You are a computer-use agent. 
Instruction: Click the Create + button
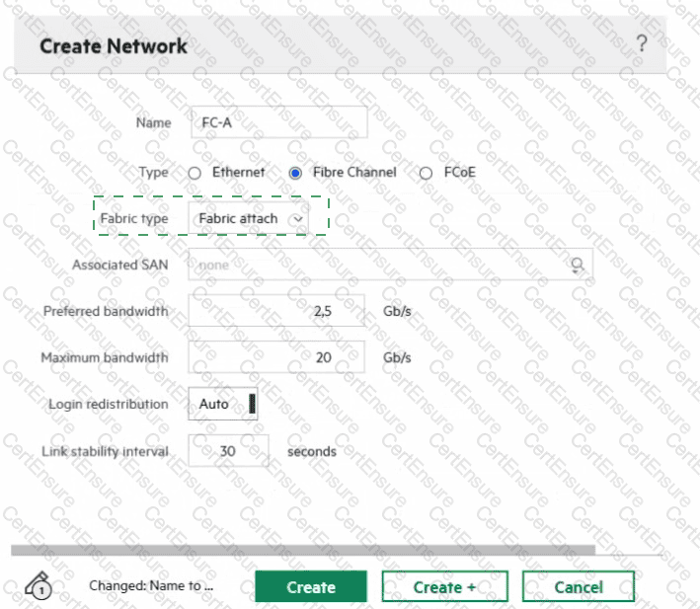pyautogui.click(x=444, y=587)
